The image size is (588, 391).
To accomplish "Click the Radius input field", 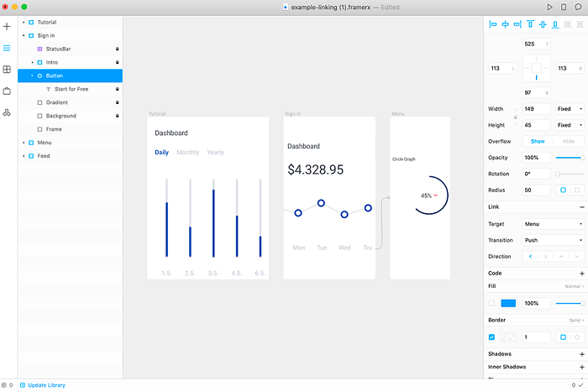I will point(537,190).
